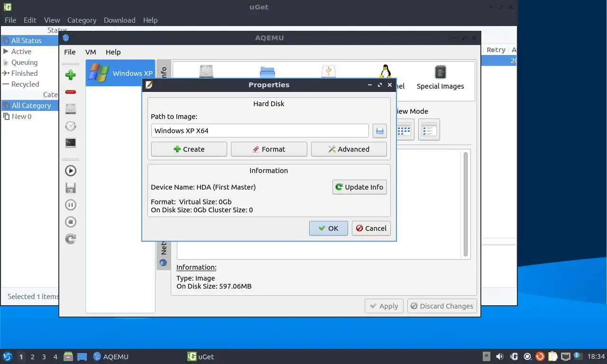Click the hard disk icon in AQEMU sidebar
607x364 pixels.
click(x=71, y=109)
